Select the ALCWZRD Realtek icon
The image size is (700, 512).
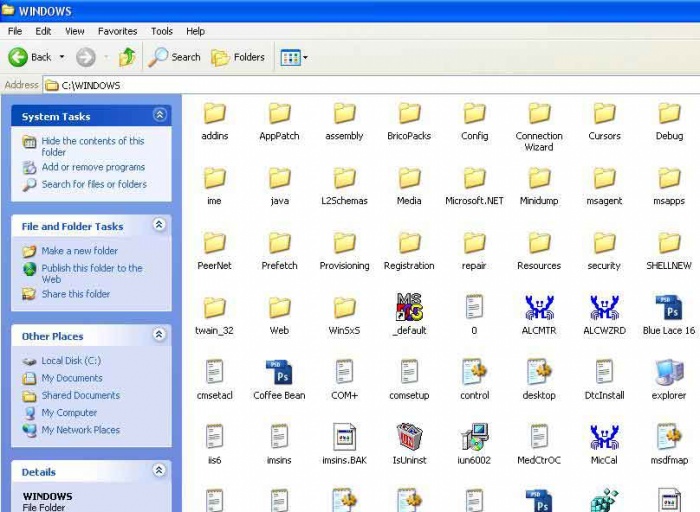pos(604,314)
